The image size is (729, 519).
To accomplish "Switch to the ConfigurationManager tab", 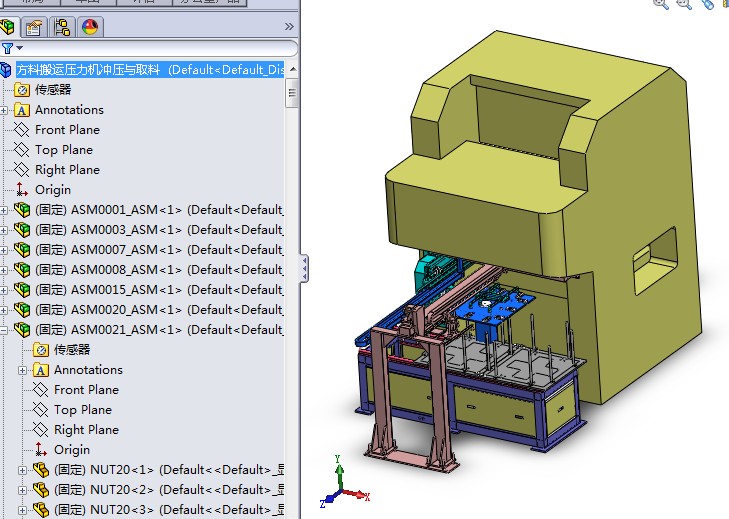I will [x=62, y=27].
